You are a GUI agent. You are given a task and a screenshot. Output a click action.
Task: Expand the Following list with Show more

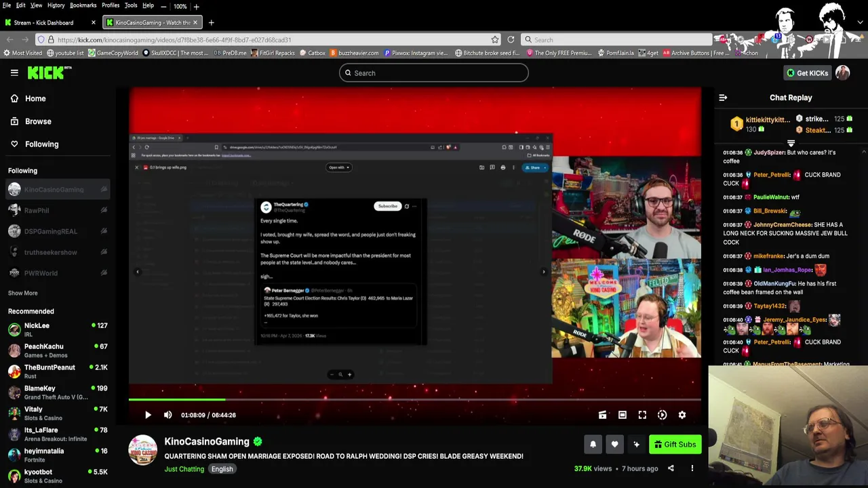pos(22,293)
